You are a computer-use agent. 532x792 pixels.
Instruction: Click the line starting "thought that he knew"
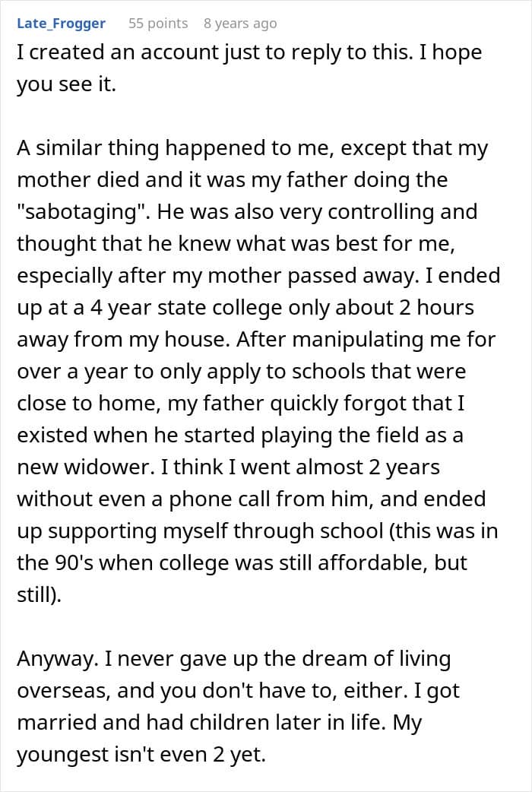(240, 243)
